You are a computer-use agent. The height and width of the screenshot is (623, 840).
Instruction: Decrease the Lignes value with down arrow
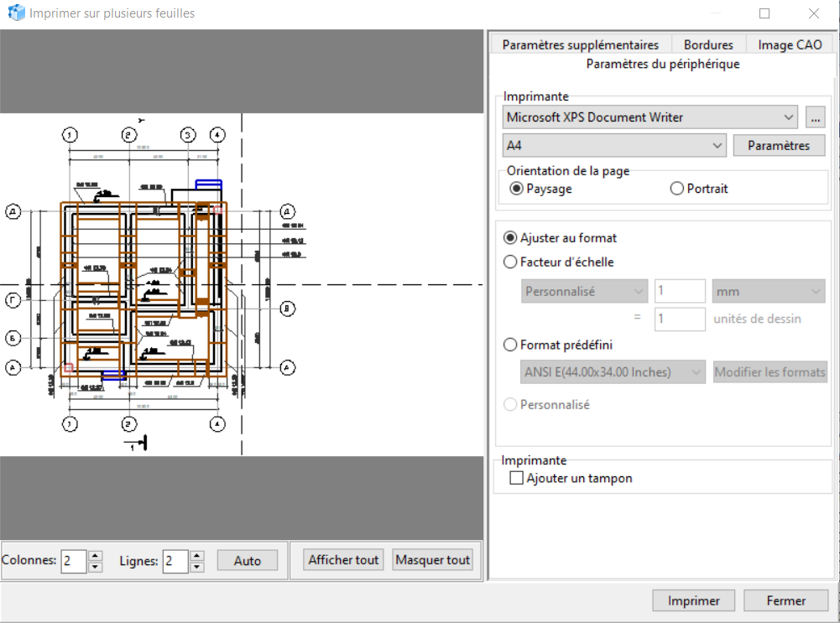click(x=196, y=567)
